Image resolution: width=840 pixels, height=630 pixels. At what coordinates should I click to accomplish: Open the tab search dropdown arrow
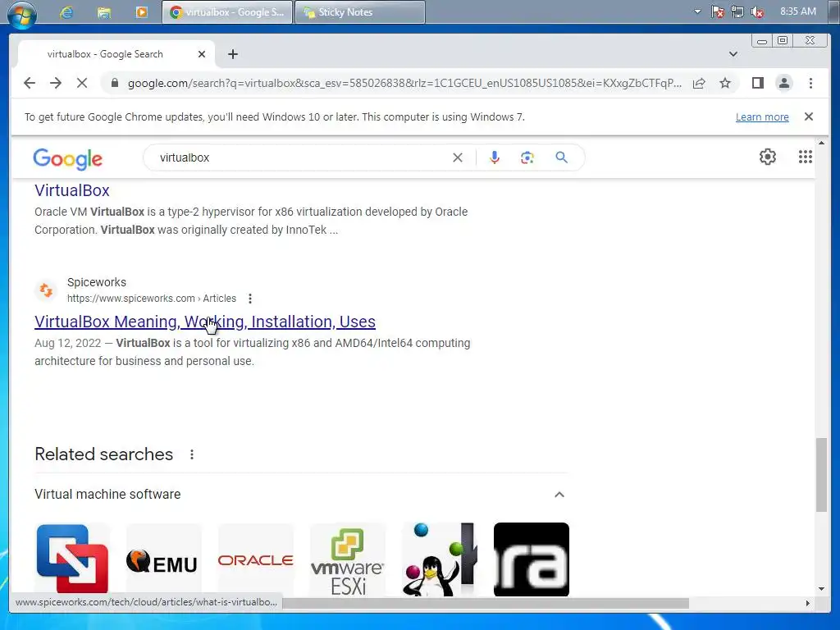733,54
